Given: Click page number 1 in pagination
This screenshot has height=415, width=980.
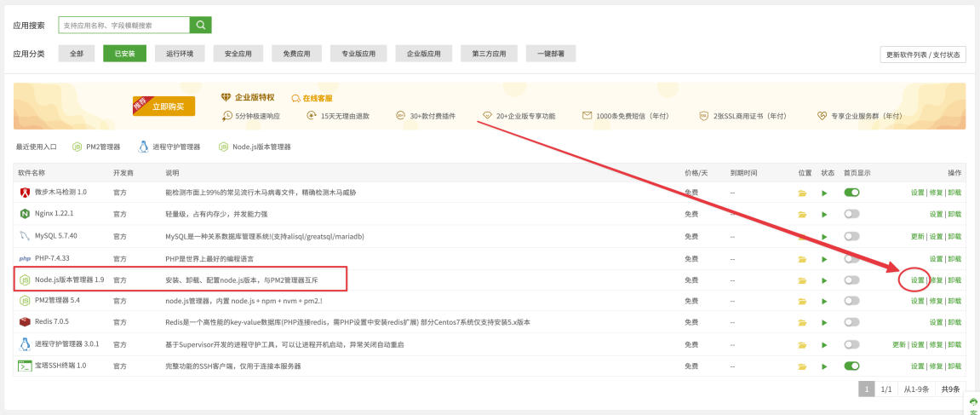Looking at the screenshot, I should pos(867,389).
